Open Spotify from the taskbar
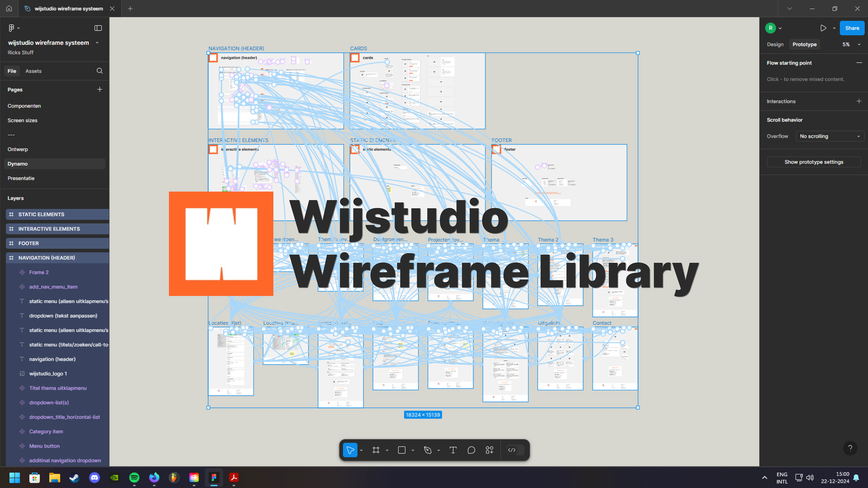This screenshot has height=488, width=868. pyautogui.click(x=134, y=477)
